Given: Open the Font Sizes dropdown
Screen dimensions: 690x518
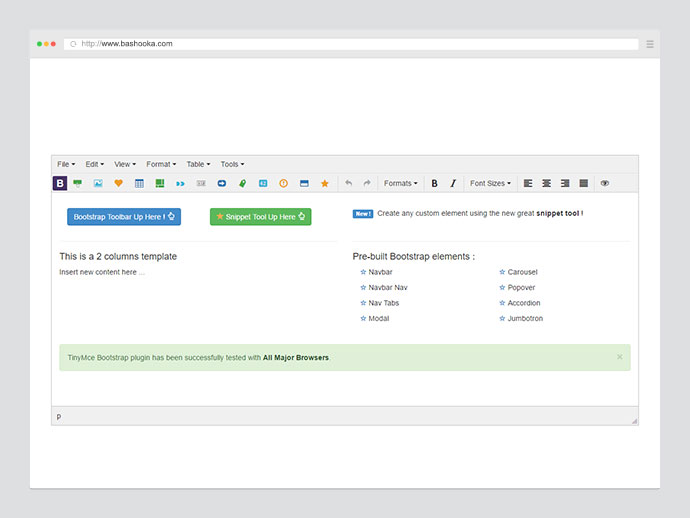Looking at the screenshot, I should tap(490, 183).
